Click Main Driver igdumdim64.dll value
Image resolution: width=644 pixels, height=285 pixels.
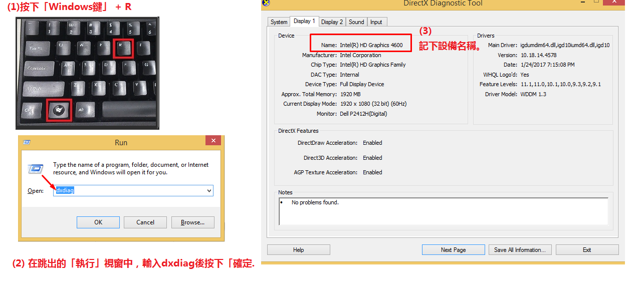click(x=565, y=45)
